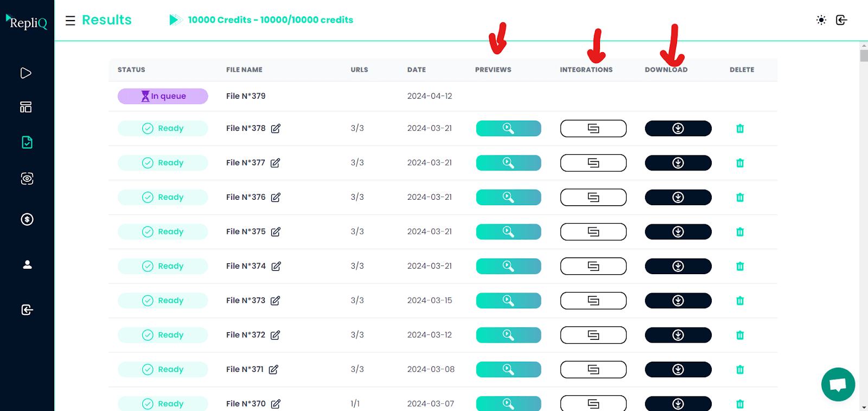Click the sidebar logout icon at bottom

(x=27, y=309)
